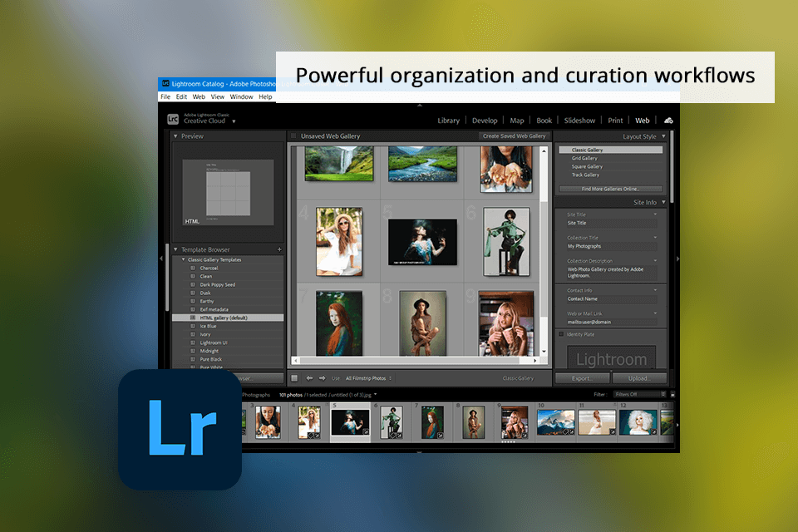Click the Clean template icon
The height and width of the screenshot is (532, 798).
(x=193, y=276)
